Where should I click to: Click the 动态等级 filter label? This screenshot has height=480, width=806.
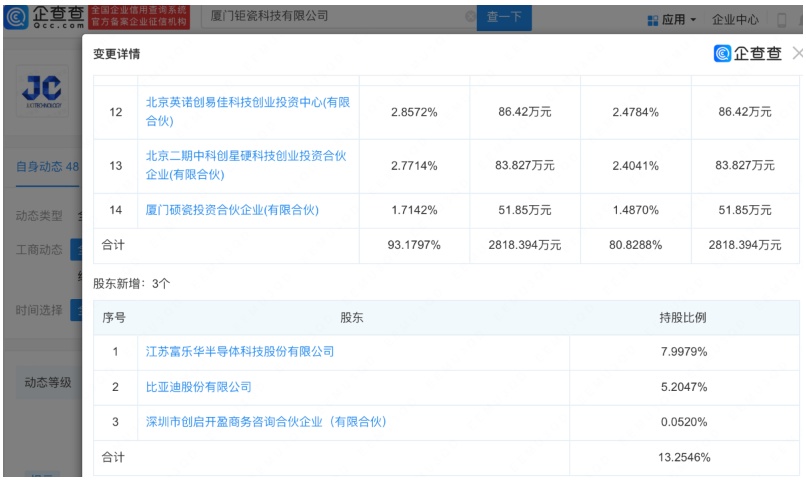click(47, 382)
